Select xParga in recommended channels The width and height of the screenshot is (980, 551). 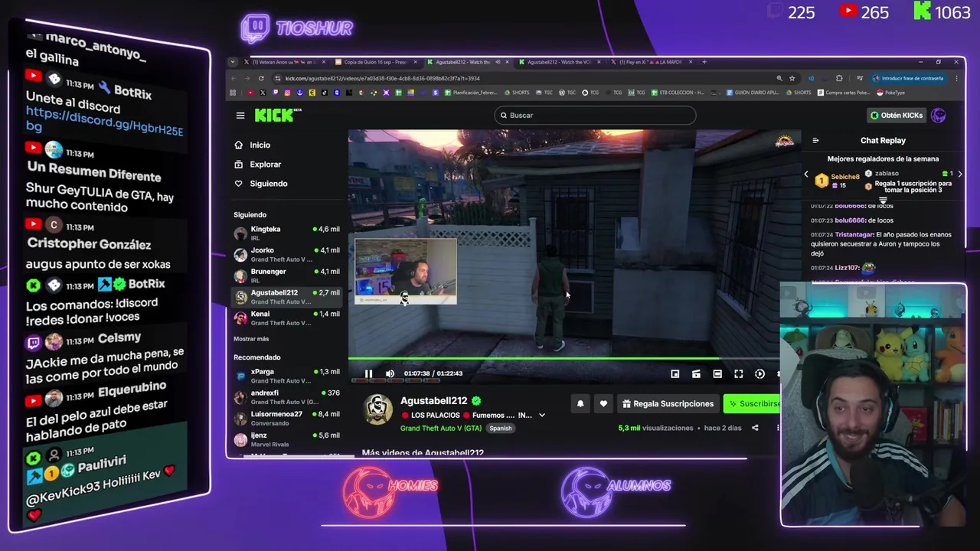coord(287,376)
